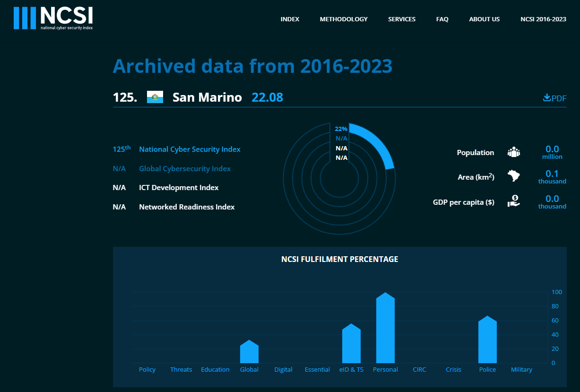
Task: Click the Police axis label
Action: point(487,370)
